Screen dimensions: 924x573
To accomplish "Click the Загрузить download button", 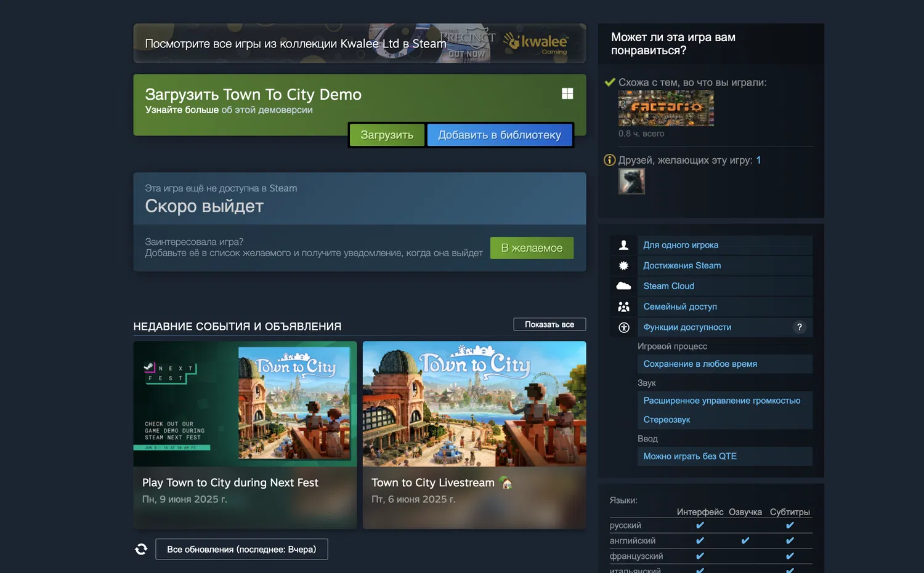I will point(387,135).
